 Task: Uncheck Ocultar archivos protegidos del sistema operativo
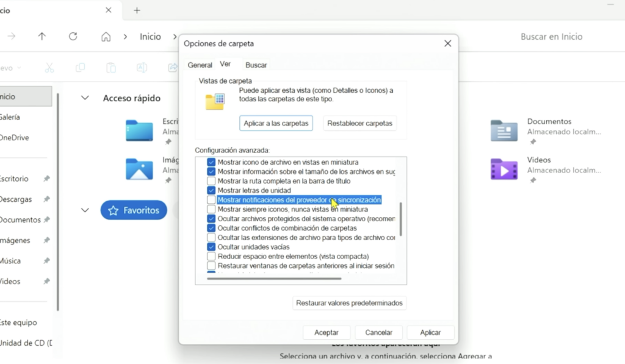click(x=211, y=219)
